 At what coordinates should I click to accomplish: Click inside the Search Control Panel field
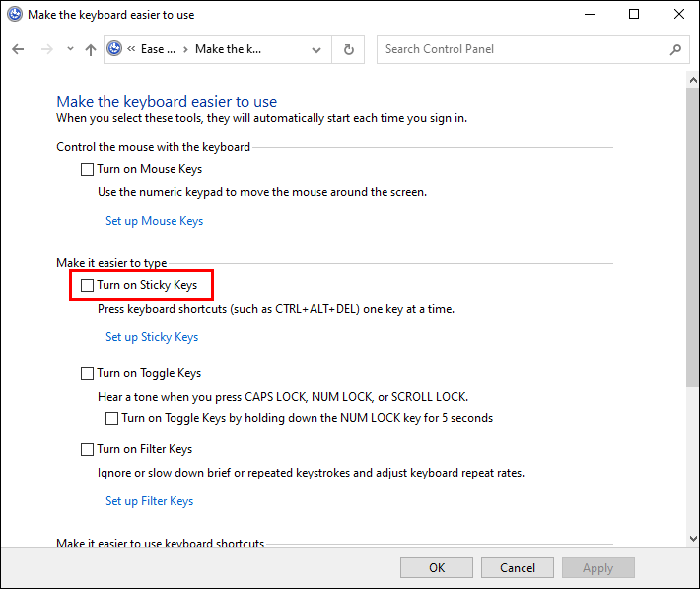(x=523, y=49)
